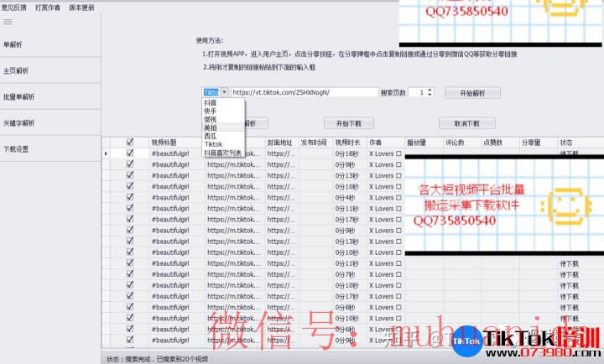Viewport: 604px width, 364px height.
Task: Click the 发布时间 column header
Action: pyautogui.click(x=316, y=143)
